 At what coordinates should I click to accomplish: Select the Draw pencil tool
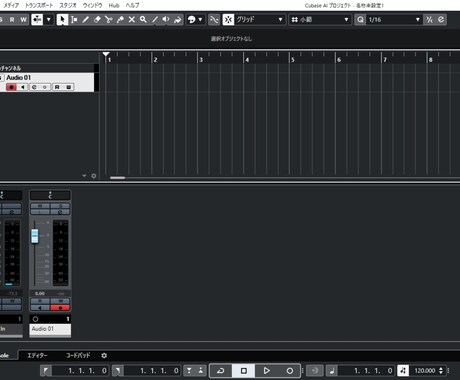coord(86,20)
